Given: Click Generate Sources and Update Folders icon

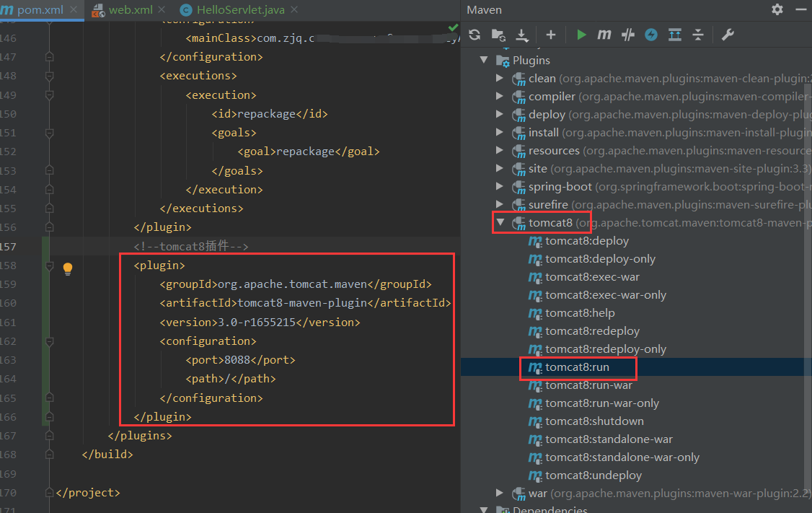Looking at the screenshot, I should click(x=498, y=35).
